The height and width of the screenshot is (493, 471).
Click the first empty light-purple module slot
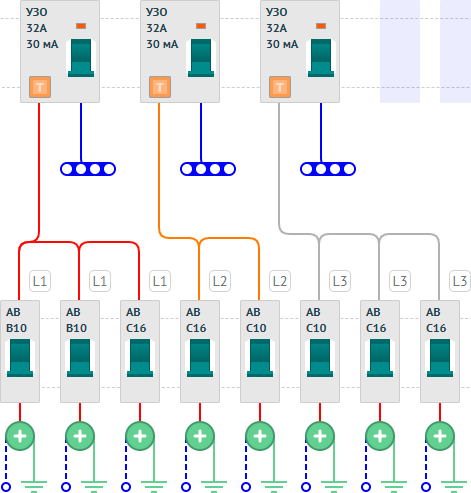click(400, 51)
